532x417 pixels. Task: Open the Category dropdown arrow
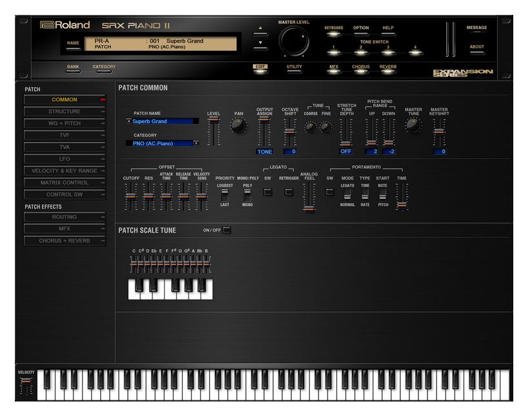pos(196,143)
